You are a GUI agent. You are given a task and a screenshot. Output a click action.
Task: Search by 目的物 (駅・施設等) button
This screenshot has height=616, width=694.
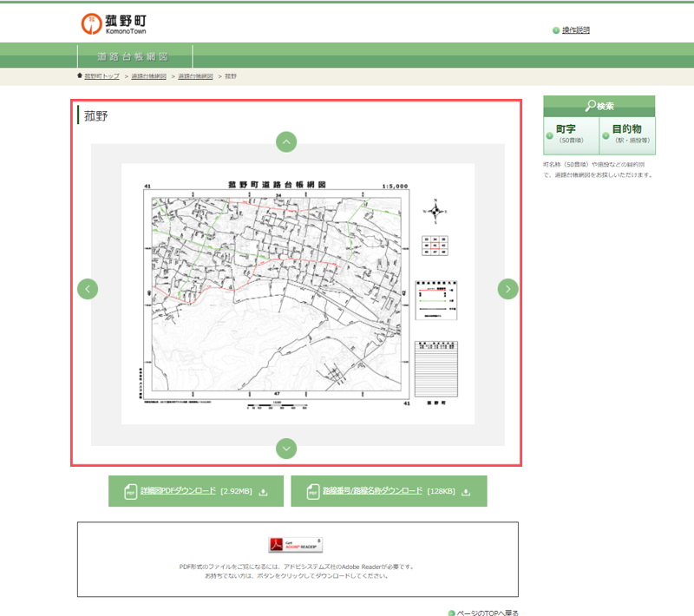627,135
